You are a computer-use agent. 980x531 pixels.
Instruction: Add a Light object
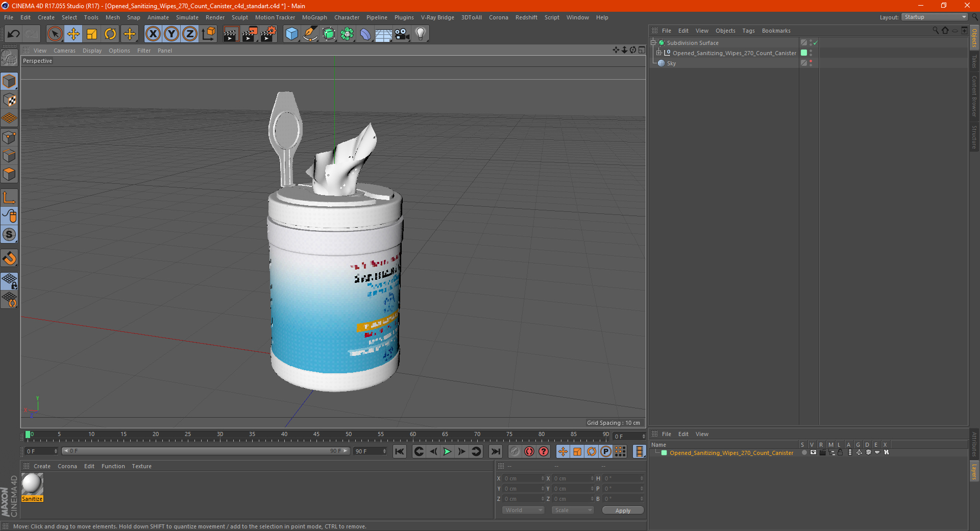click(421, 34)
